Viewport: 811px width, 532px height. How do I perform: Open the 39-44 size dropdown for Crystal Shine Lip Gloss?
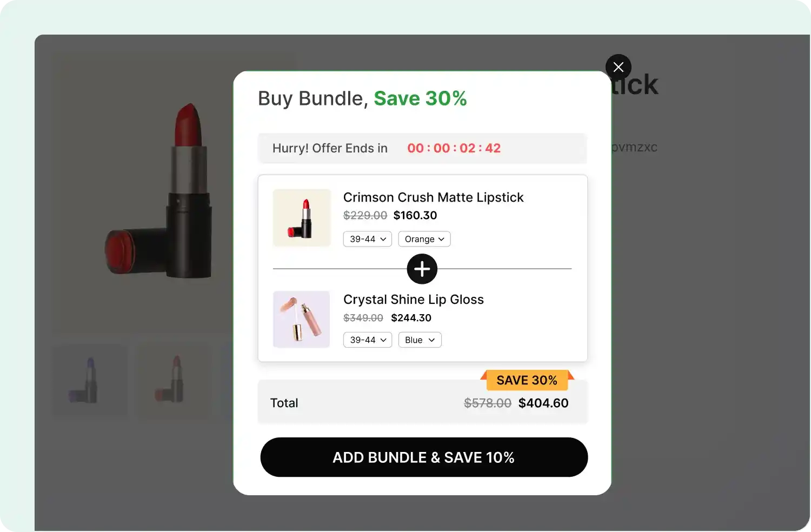368,340
